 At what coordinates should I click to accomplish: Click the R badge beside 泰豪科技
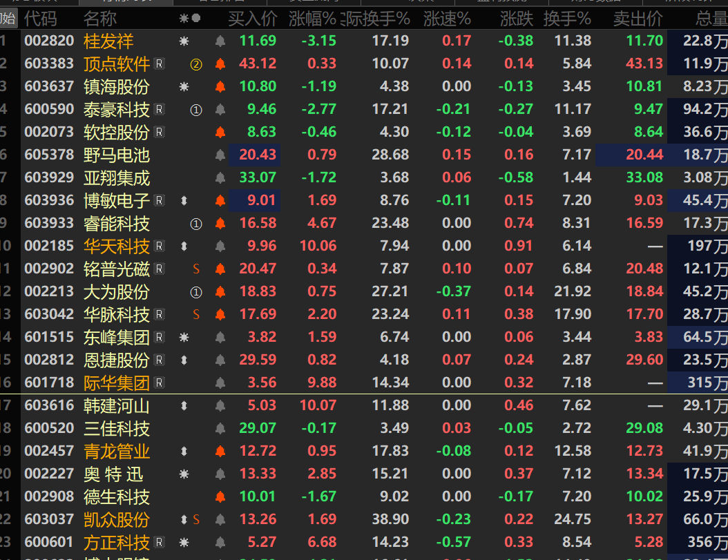pos(160,109)
